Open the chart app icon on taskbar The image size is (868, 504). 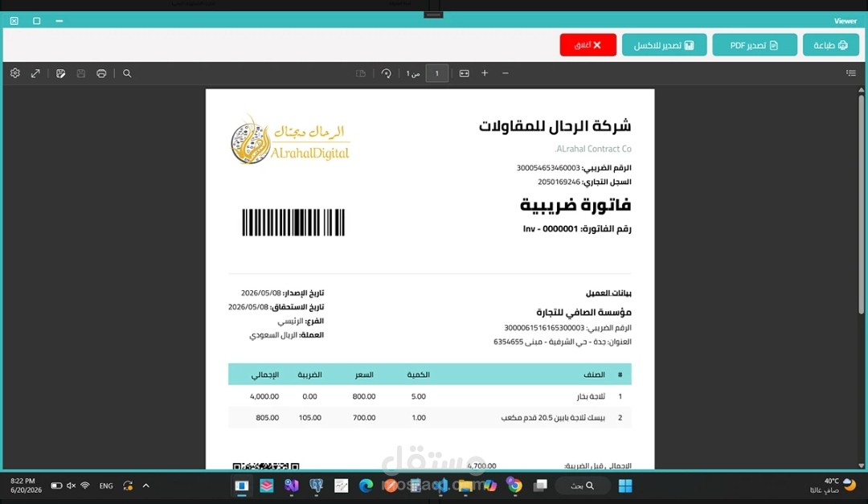pyautogui.click(x=341, y=486)
